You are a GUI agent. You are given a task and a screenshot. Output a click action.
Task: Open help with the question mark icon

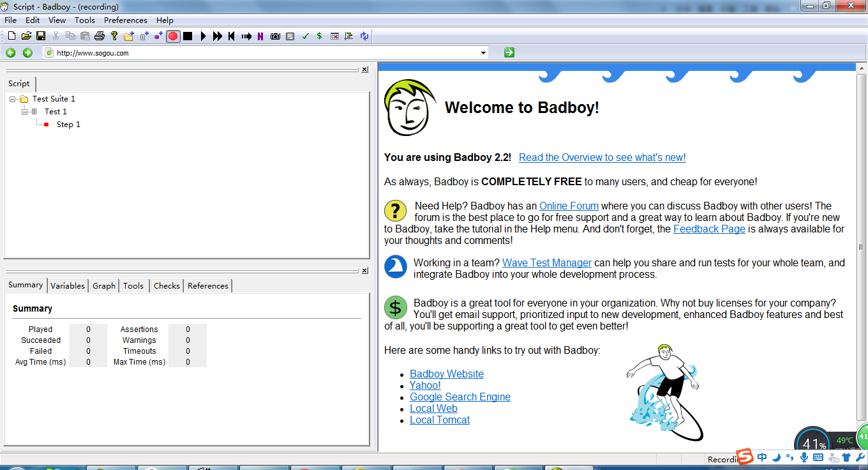coord(114,36)
